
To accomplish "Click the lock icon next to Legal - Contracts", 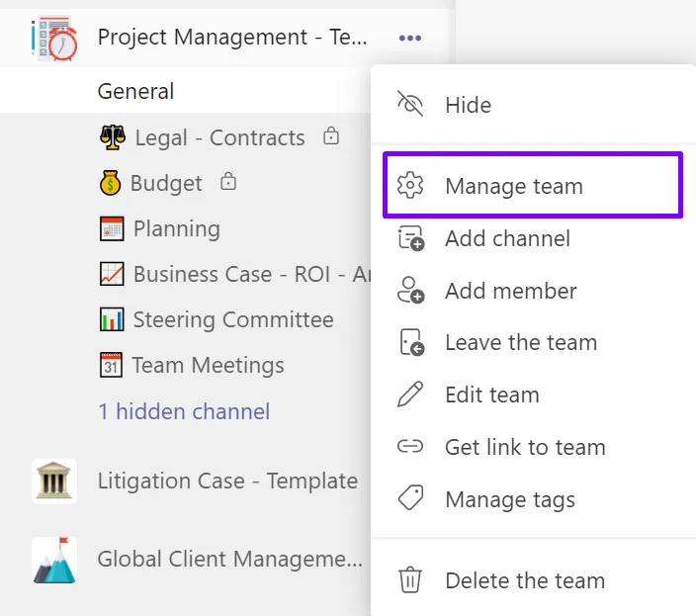I will [331, 135].
